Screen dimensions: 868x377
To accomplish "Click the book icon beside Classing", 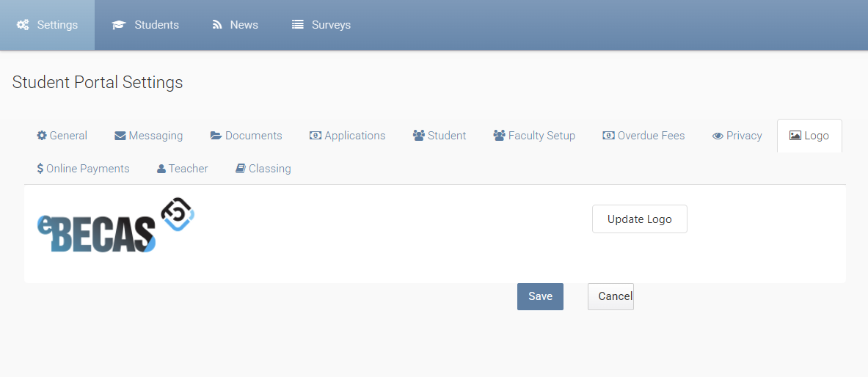I will tap(240, 168).
